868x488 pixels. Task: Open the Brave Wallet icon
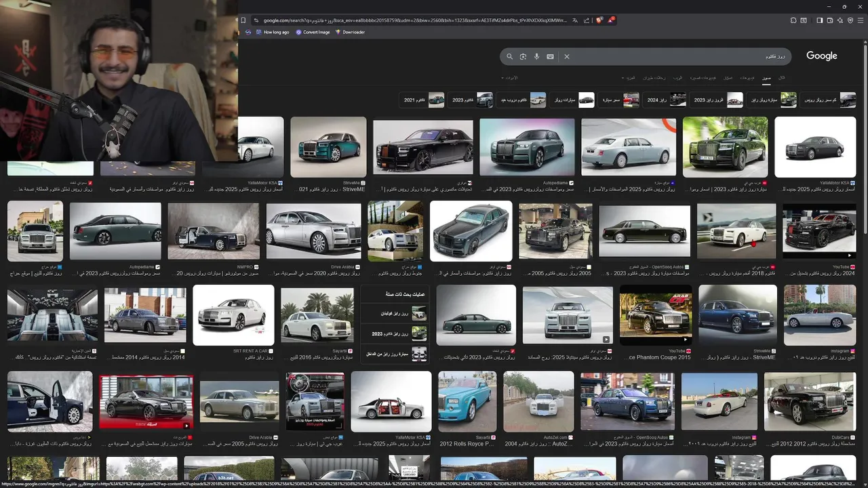pos(829,20)
